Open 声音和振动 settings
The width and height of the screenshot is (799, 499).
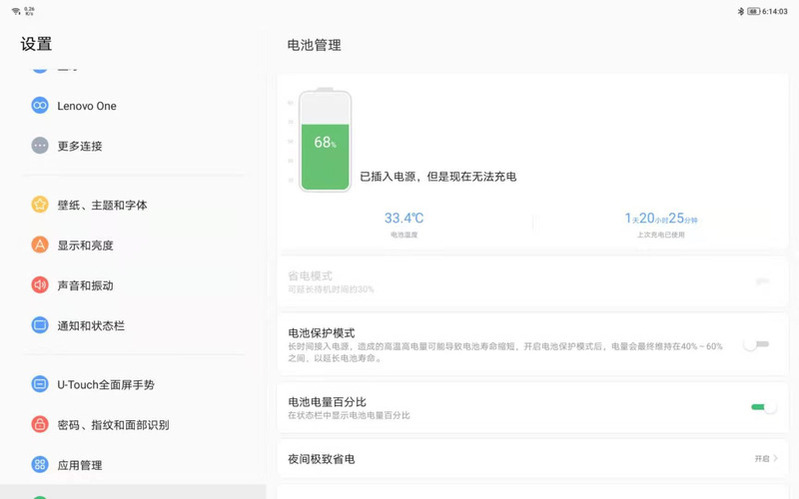85,285
